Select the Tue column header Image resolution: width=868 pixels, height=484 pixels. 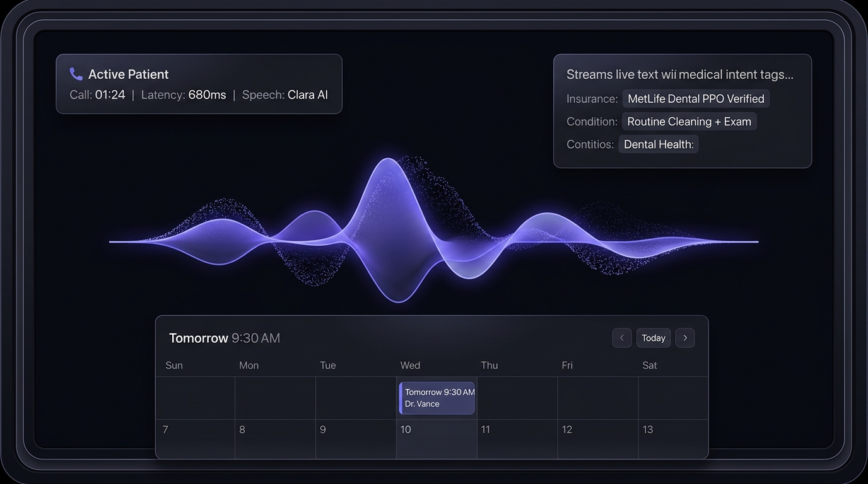(328, 366)
